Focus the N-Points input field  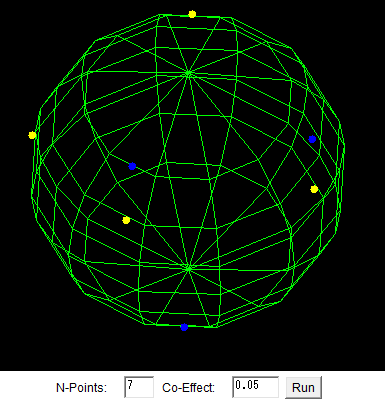[x=139, y=387]
